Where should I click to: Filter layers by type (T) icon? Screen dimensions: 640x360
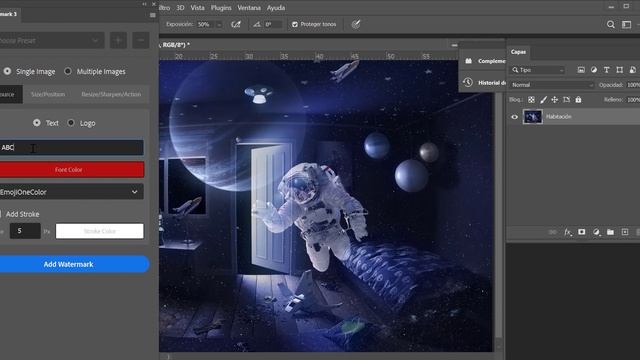coord(607,70)
